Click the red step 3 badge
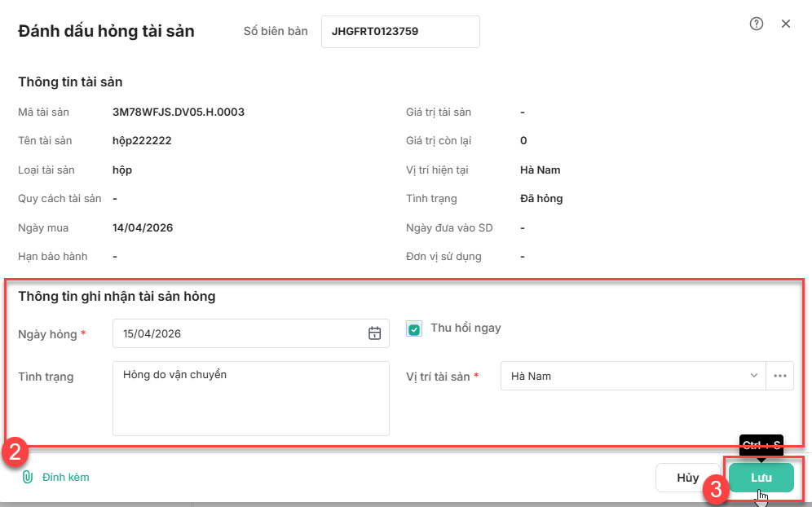This screenshot has height=507, width=812. (x=716, y=489)
